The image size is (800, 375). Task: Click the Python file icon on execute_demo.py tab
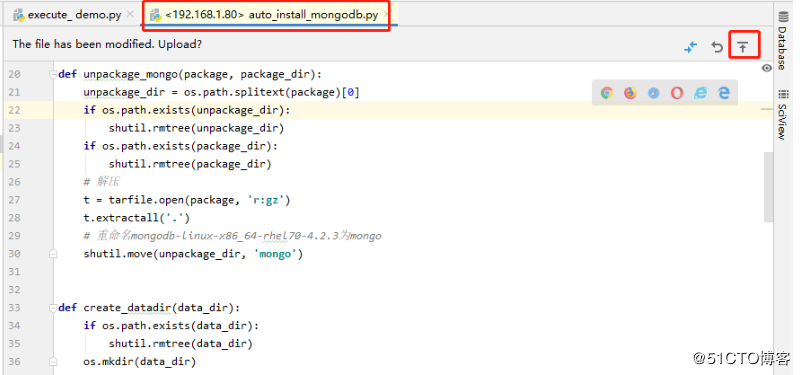click(19, 15)
